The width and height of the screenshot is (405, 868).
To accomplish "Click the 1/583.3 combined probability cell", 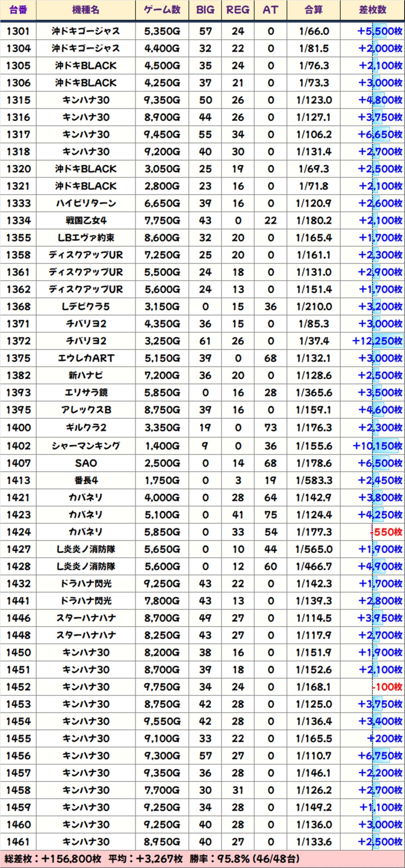I will pyautogui.click(x=313, y=480).
